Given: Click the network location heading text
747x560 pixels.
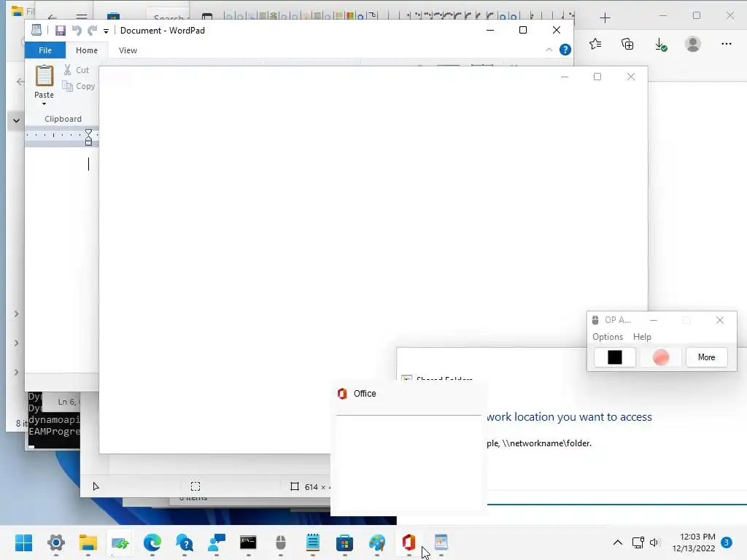Looking at the screenshot, I should click(569, 416).
